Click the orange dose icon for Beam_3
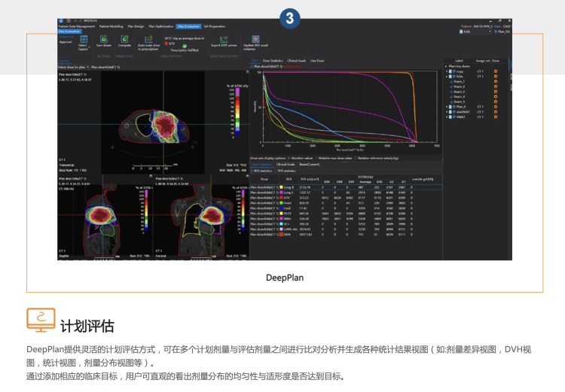Image resolution: width=565 pixels, height=392 pixels. (496, 92)
